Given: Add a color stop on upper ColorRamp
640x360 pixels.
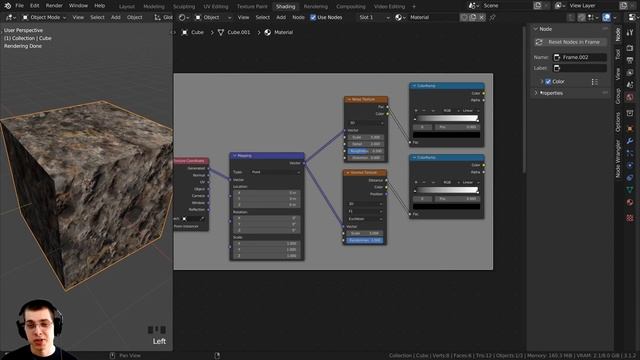Looking at the screenshot, I should point(416,111).
